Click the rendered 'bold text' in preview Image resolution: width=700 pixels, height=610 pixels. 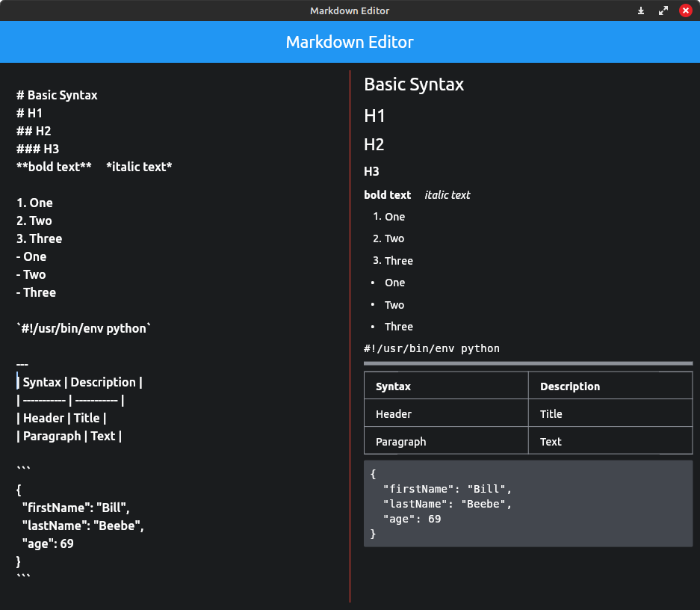point(388,195)
